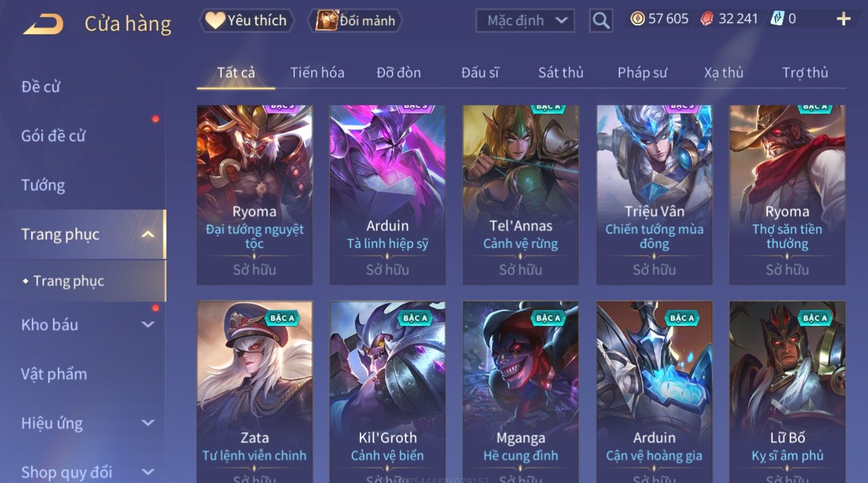Image resolution: width=868 pixels, height=483 pixels.
Task: Open the search magnifier icon
Action: pyautogui.click(x=601, y=21)
